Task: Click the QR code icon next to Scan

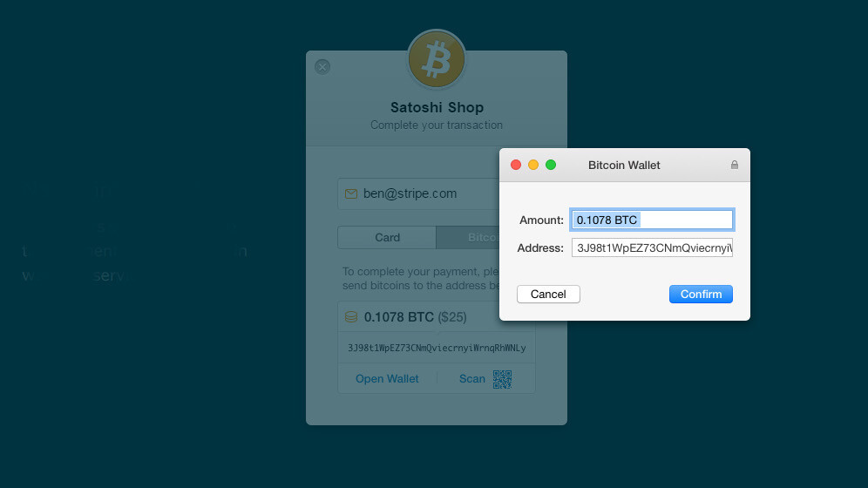Action: pos(502,379)
